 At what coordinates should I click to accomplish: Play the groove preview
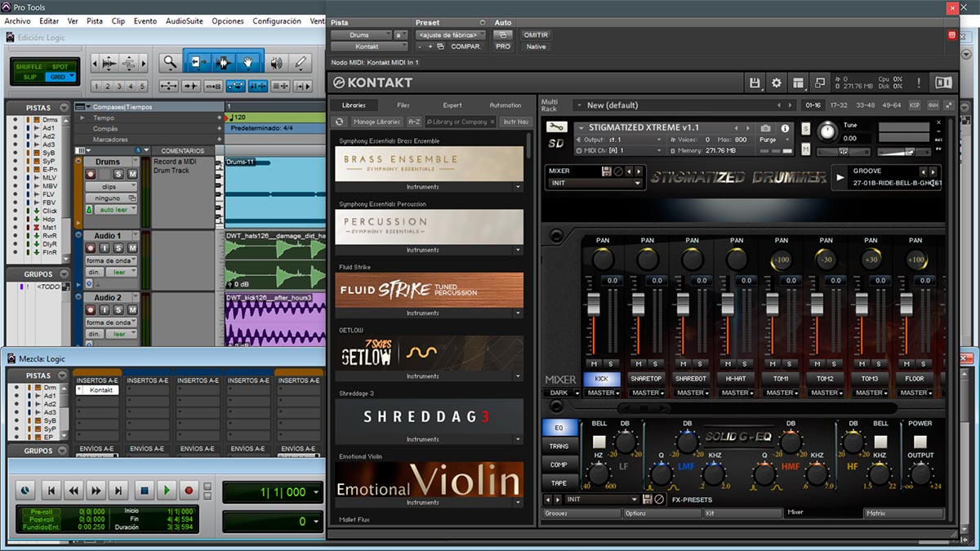(x=840, y=177)
